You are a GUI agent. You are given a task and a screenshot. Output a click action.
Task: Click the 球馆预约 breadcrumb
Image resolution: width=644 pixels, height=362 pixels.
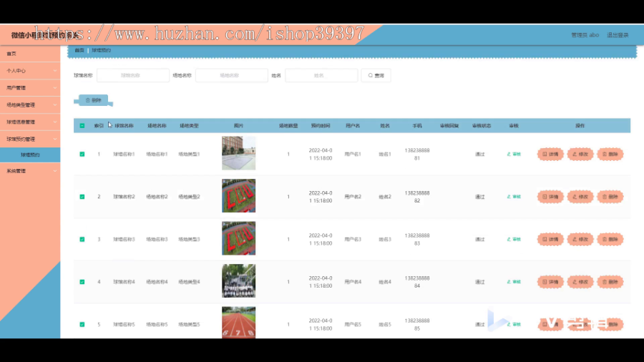tap(101, 51)
